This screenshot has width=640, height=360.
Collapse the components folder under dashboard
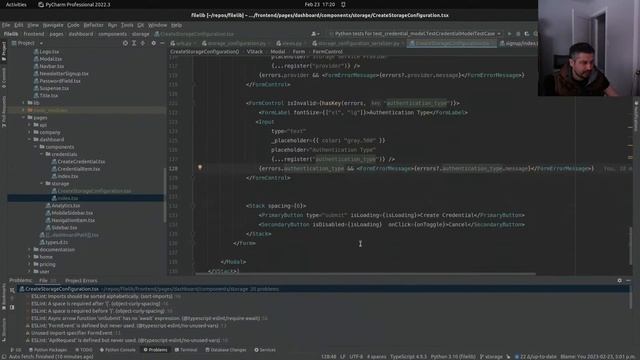coord(36,147)
